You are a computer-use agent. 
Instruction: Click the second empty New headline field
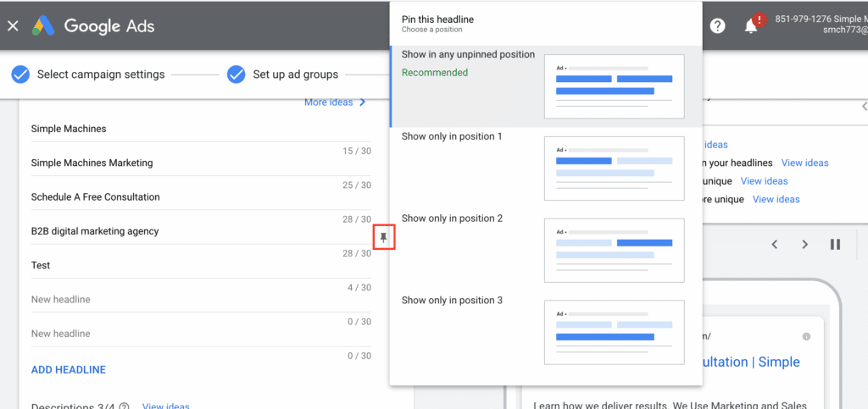click(201, 334)
